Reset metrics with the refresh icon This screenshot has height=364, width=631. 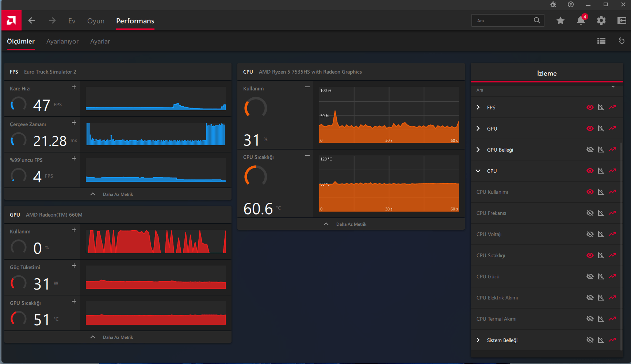point(622,41)
